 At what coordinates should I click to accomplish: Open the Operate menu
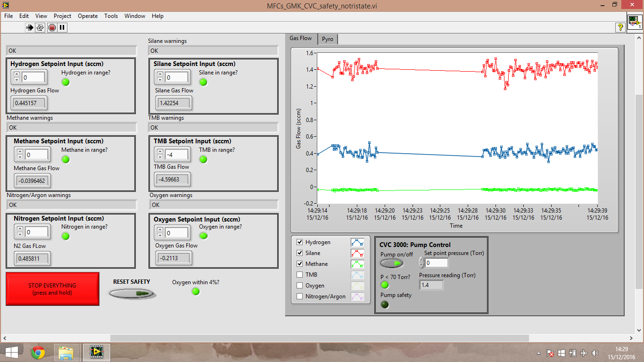click(88, 16)
